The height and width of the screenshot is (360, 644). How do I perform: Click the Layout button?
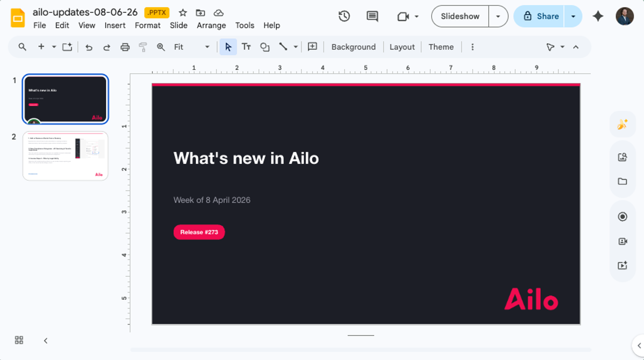pos(402,47)
